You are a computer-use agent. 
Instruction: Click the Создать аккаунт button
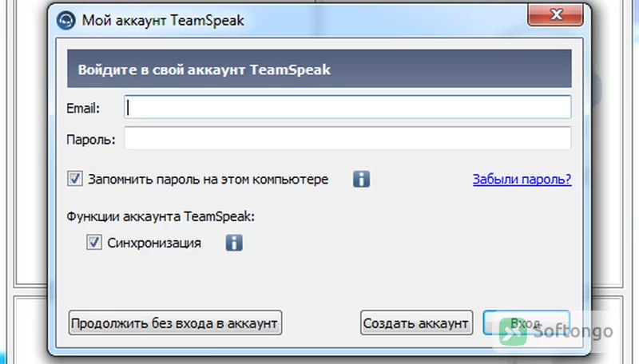(x=416, y=322)
